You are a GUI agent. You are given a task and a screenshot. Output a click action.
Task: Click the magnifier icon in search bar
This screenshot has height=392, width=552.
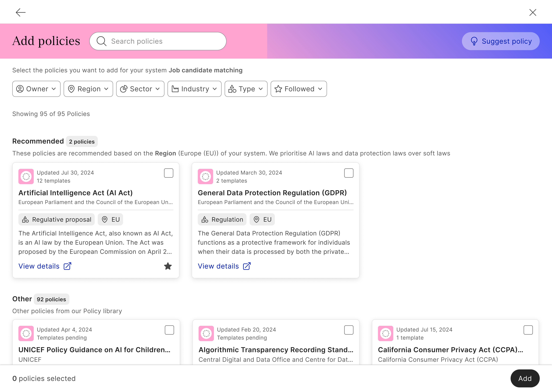101,41
